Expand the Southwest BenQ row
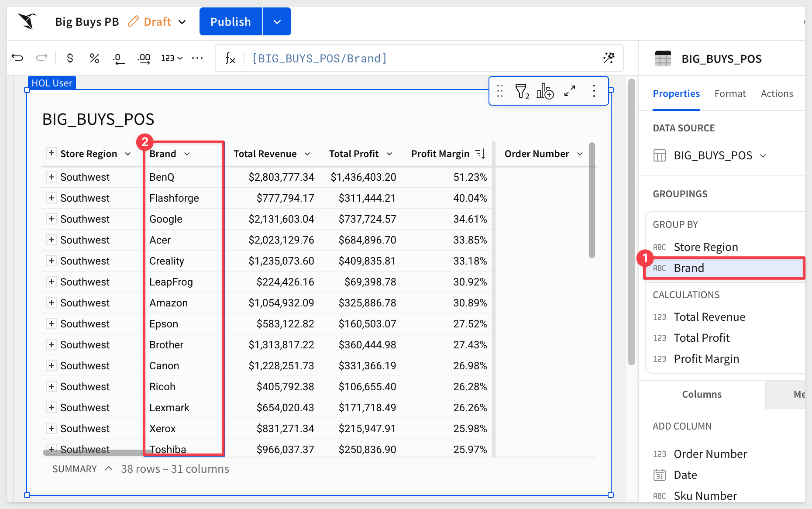812x509 pixels. point(52,177)
